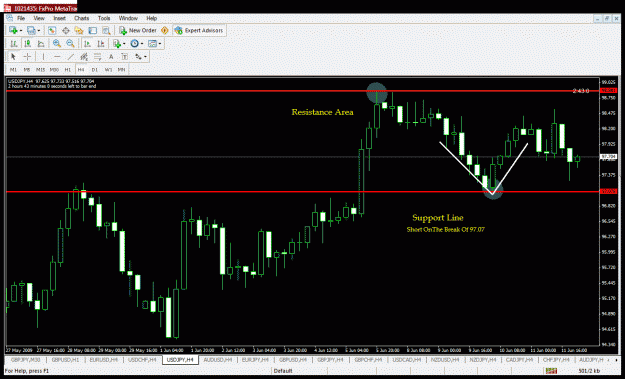Image resolution: width=625 pixels, height=379 pixels.
Task: Switch to the EURUSD,H4 chart tab
Action: tap(104, 359)
